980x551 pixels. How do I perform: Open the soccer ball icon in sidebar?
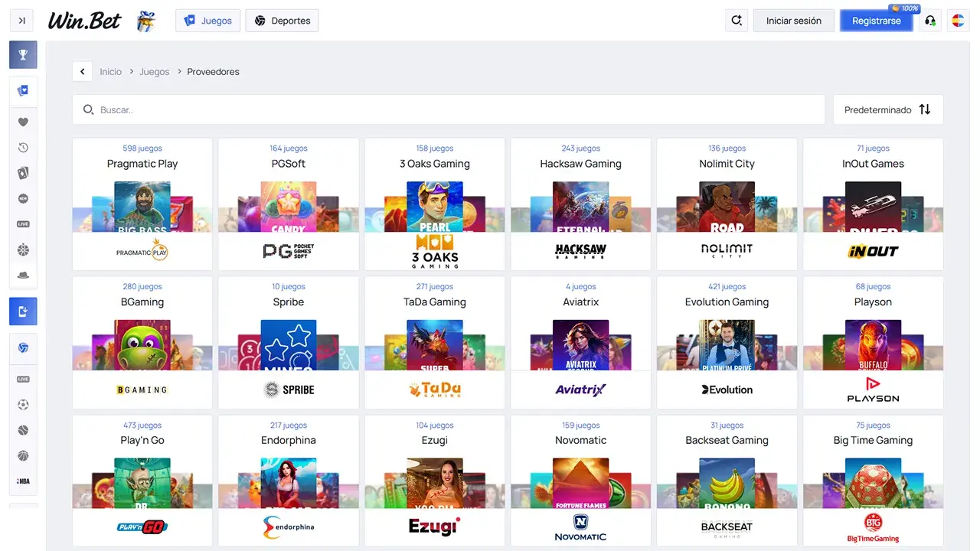pyautogui.click(x=23, y=405)
